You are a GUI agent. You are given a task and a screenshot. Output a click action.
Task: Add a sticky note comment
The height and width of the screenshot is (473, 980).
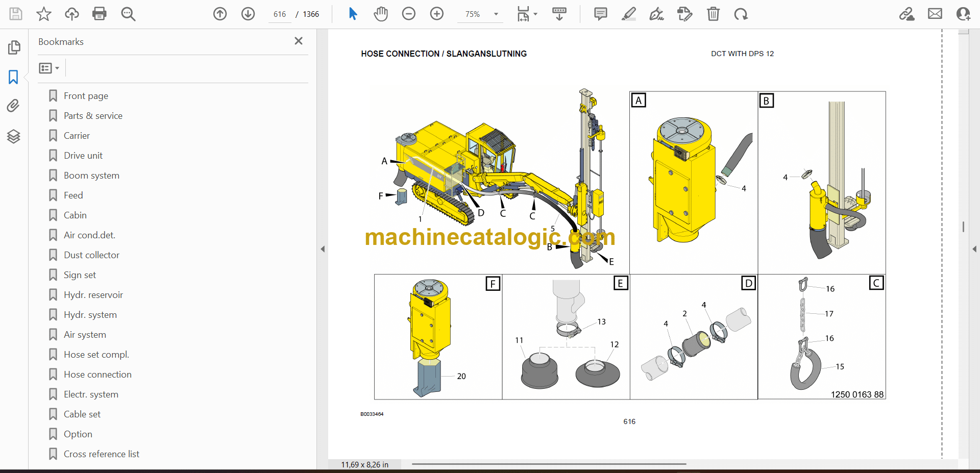[x=600, y=14]
